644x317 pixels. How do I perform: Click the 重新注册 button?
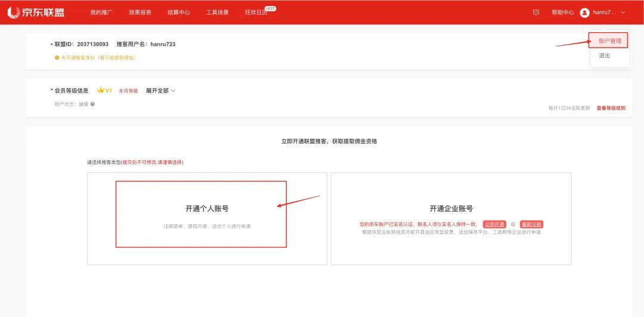pyautogui.click(x=531, y=225)
